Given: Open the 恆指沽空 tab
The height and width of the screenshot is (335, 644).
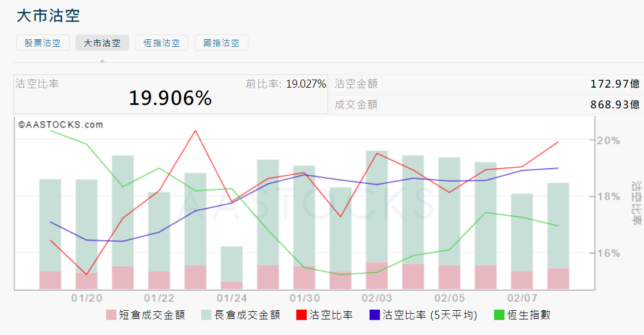Looking at the screenshot, I should click(161, 43).
